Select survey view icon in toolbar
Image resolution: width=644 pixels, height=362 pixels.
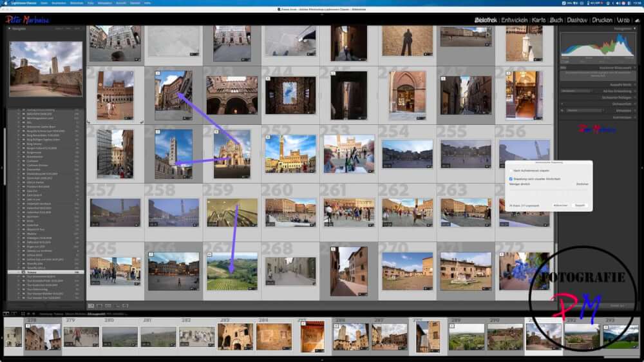tap(115, 305)
